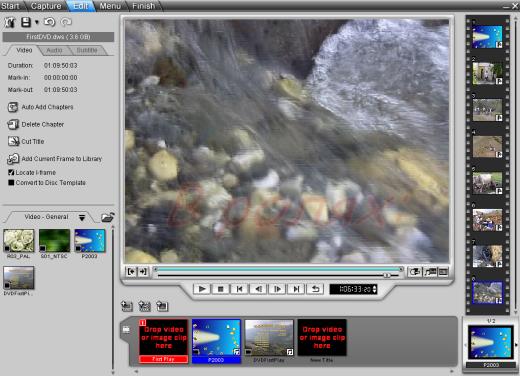The image size is (520, 376).
Task: Click the Auto Add Chapters icon
Action: point(13,107)
